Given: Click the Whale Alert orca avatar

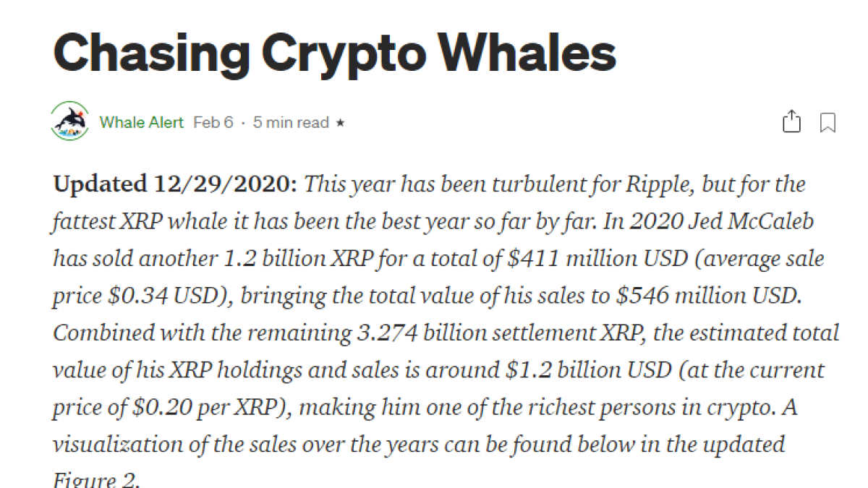Looking at the screenshot, I should click(70, 121).
